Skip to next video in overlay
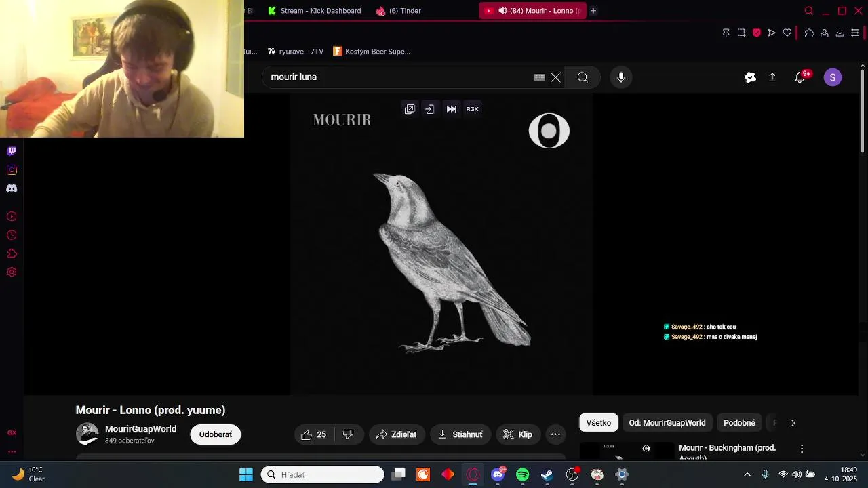The width and height of the screenshot is (868, 488). tap(452, 109)
